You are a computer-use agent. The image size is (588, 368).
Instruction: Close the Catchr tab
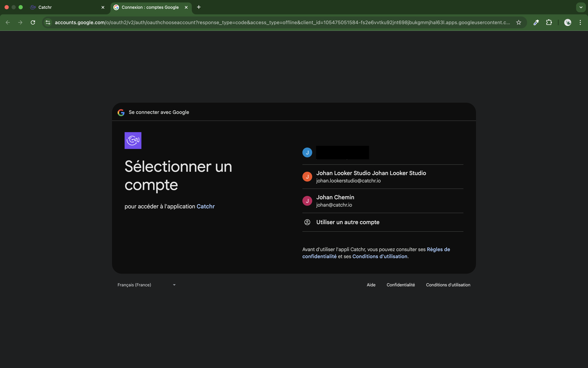(103, 7)
